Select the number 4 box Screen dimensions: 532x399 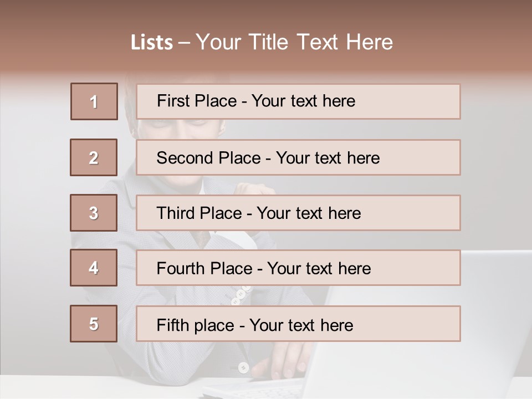[x=94, y=268]
